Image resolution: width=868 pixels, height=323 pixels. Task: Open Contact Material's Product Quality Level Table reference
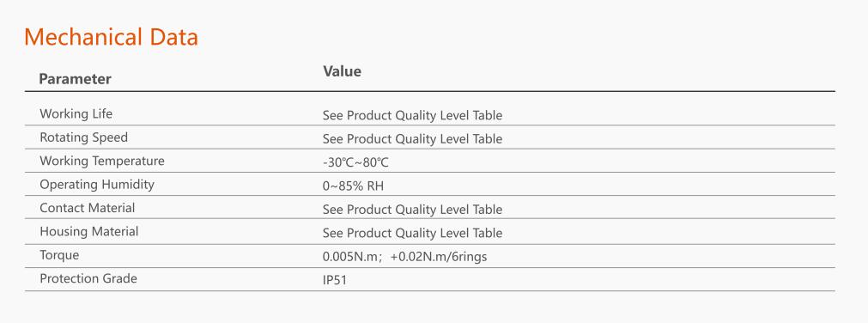pos(425,210)
